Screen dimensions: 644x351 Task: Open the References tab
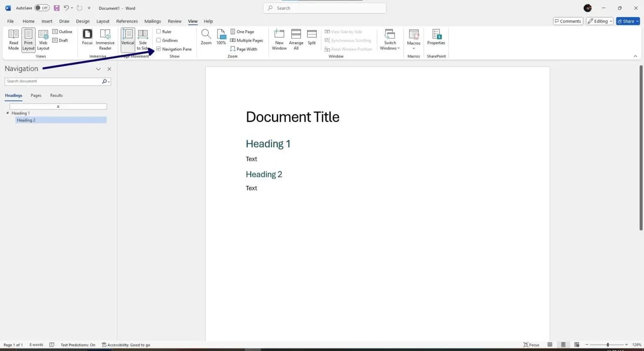(x=127, y=21)
